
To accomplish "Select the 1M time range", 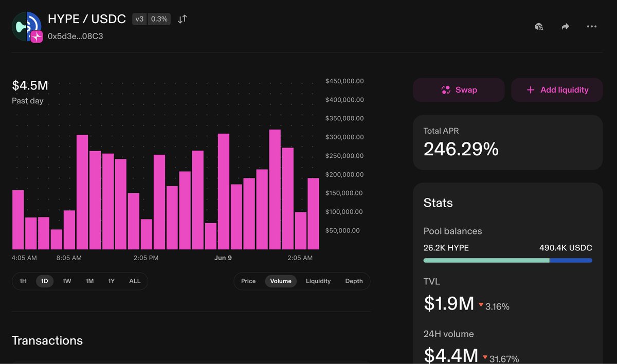I will (89, 281).
